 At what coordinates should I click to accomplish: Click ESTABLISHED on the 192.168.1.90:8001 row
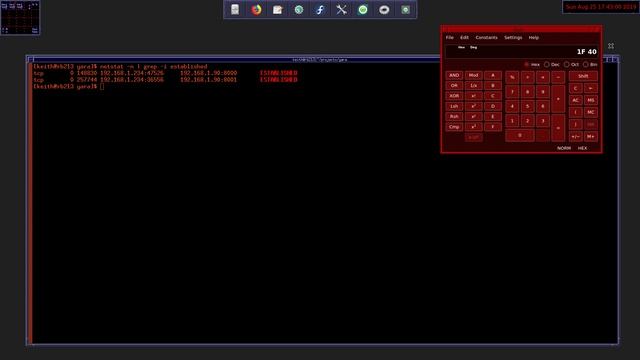click(278, 80)
